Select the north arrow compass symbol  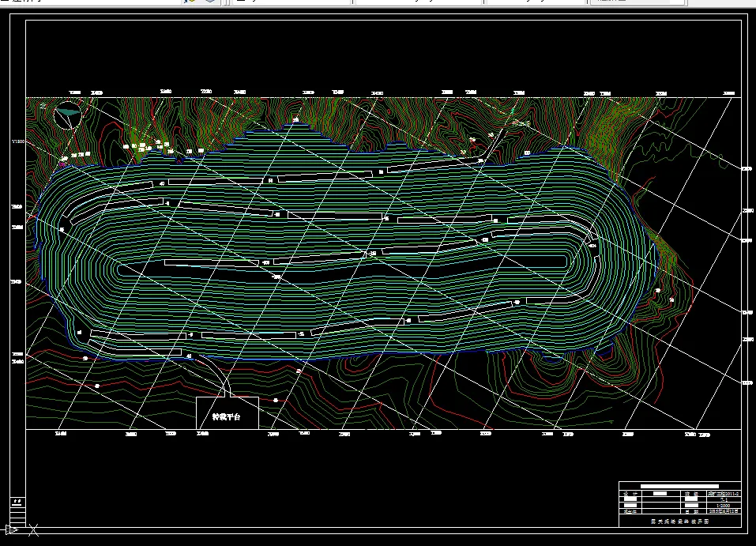click(x=67, y=115)
